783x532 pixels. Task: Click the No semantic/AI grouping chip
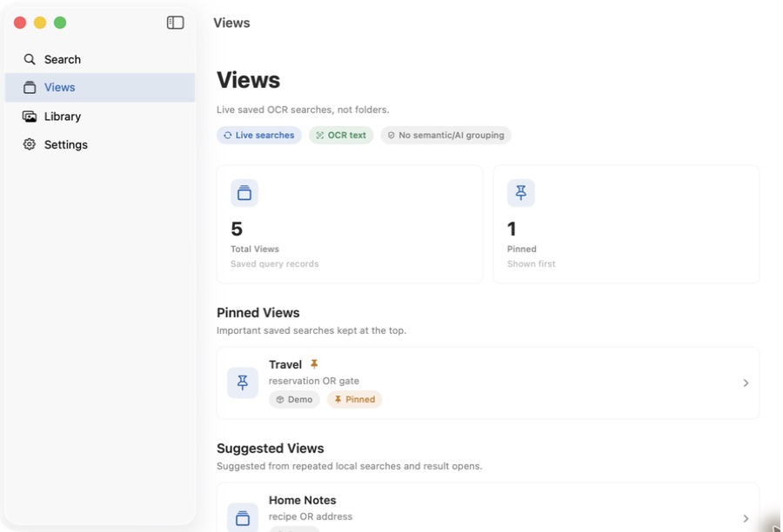pos(446,136)
